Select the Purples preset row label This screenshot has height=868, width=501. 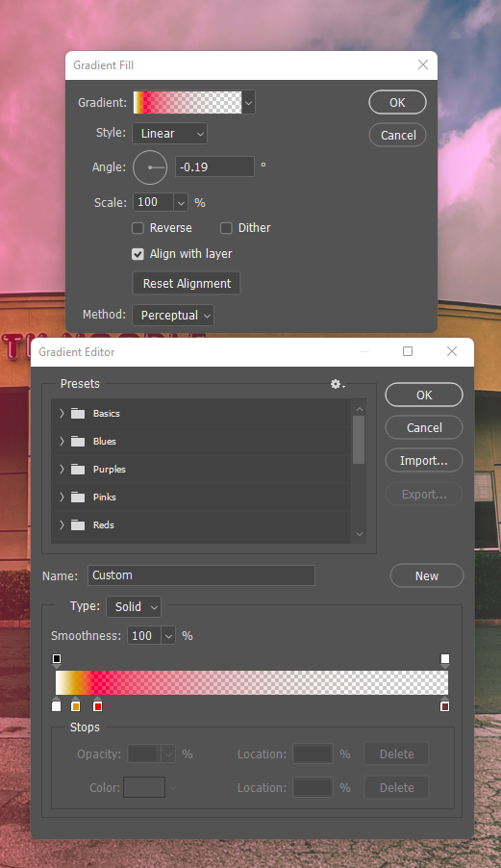tap(109, 470)
